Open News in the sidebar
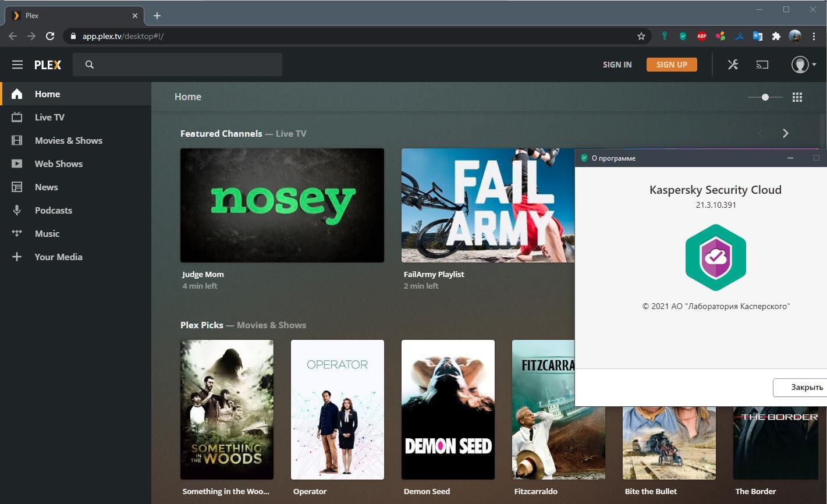 click(76, 187)
